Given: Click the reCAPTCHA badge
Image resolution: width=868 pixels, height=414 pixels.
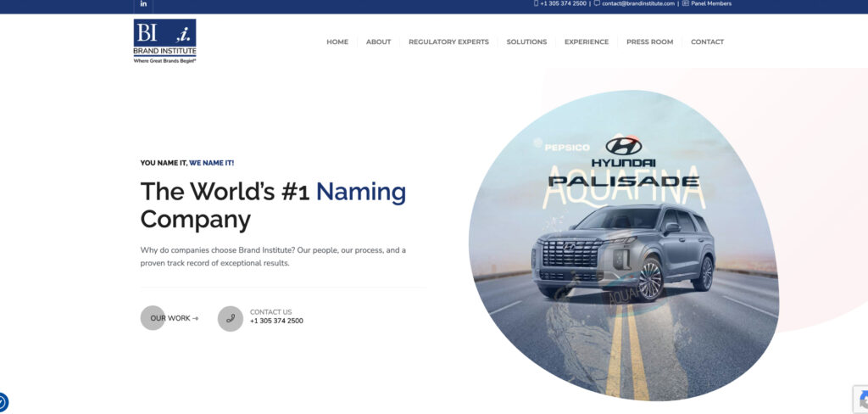Looking at the screenshot, I should (x=861, y=399).
